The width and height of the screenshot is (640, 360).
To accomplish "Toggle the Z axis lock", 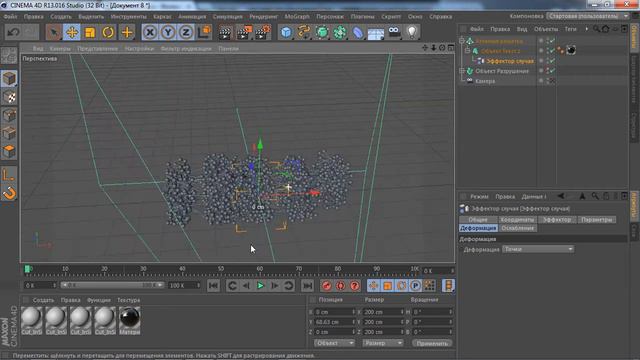I will coord(186,32).
